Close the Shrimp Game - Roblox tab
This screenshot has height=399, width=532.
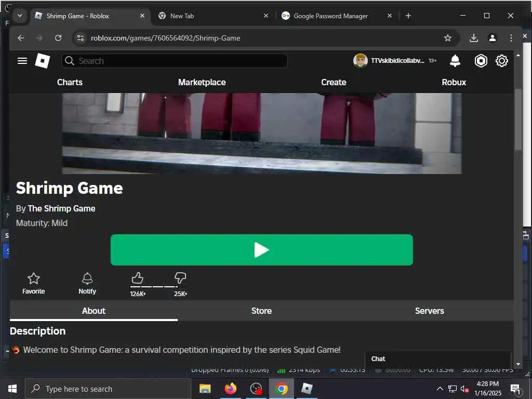(142, 16)
